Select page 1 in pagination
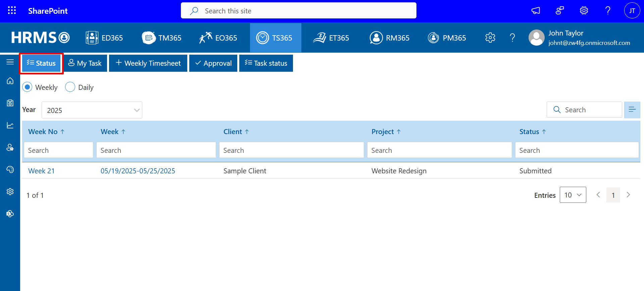 coord(613,195)
